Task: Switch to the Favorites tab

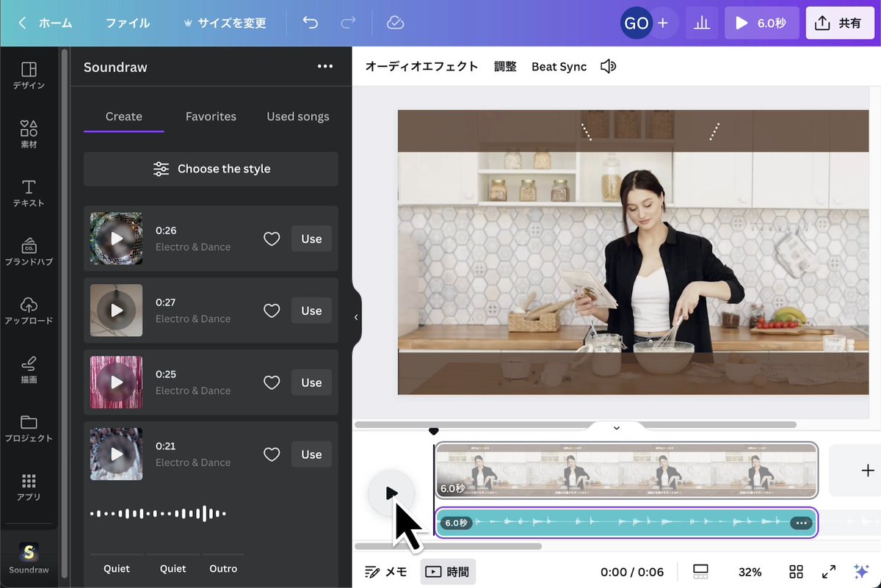Action: [x=211, y=117]
